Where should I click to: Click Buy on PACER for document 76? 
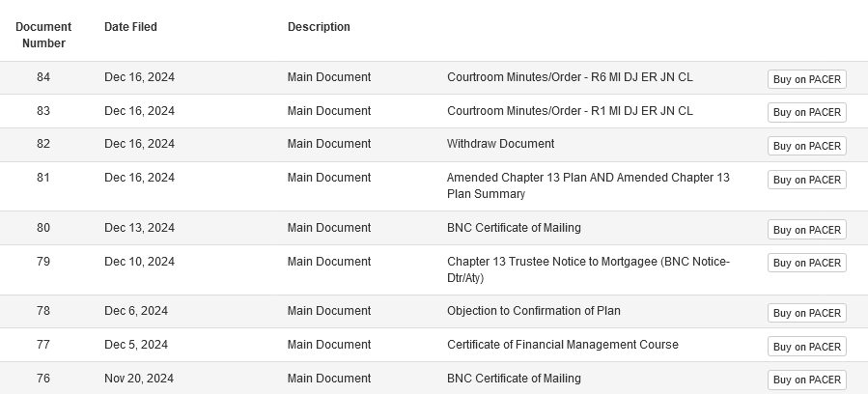(x=806, y=380)
